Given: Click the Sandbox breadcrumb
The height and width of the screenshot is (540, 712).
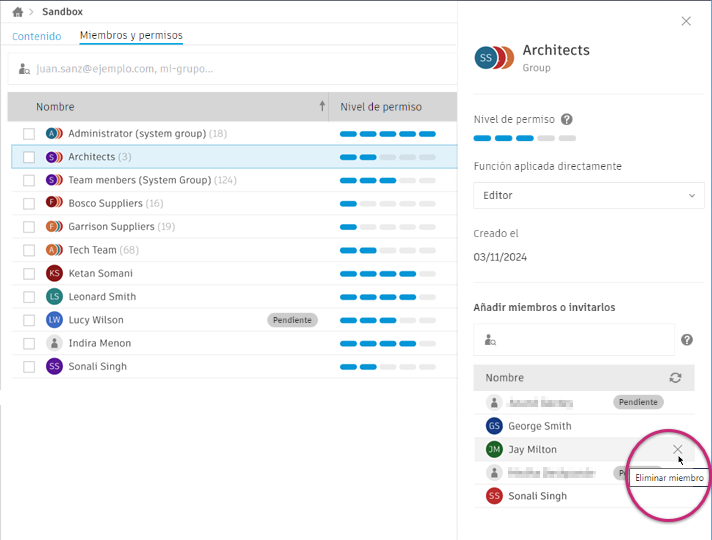Looking at the screenshot, I should pos(63,12).
